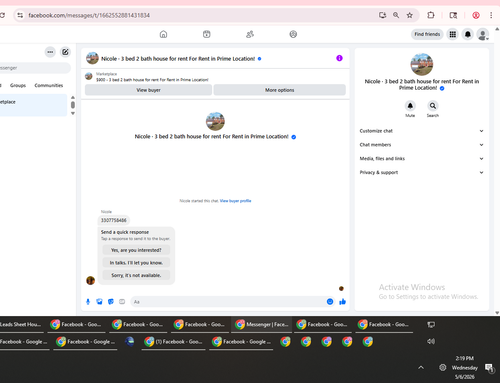Image resolution: width=500 pixels, height=383 pixels.
Task: Open the emoji picker in message box
Action: pos(330,302)
